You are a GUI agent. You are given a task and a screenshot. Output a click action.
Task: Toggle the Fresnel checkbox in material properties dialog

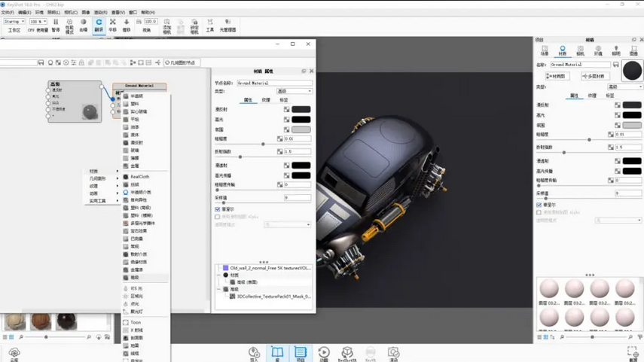[x=218, y=209]
